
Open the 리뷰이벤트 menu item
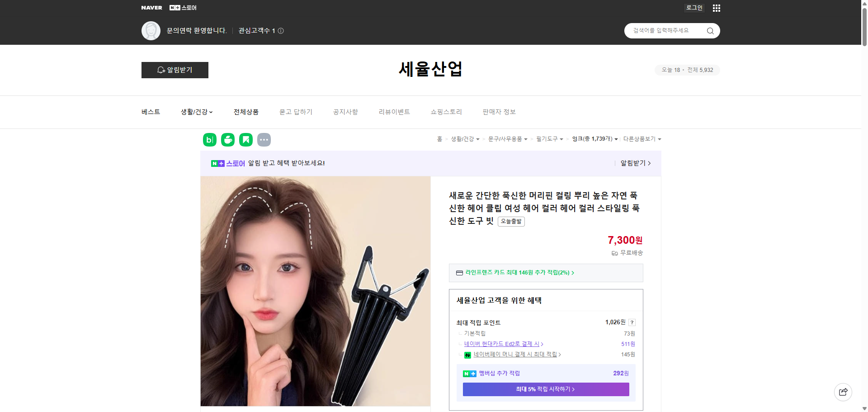394,112
